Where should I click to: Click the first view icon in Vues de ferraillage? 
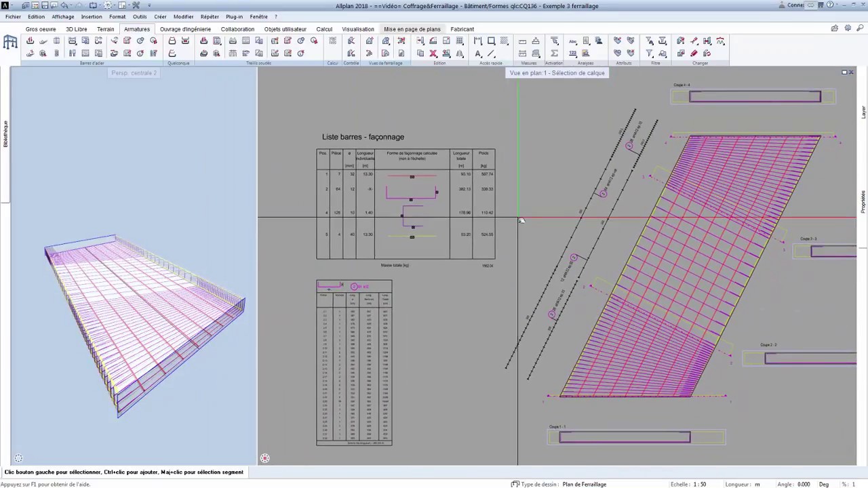(369, 41)
